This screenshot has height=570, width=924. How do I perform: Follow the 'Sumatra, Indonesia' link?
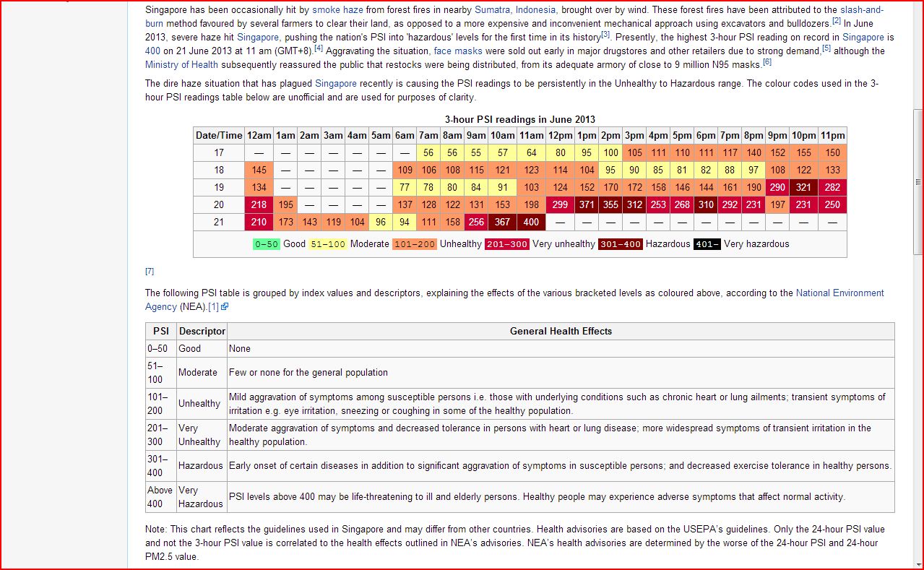(515, 10)
